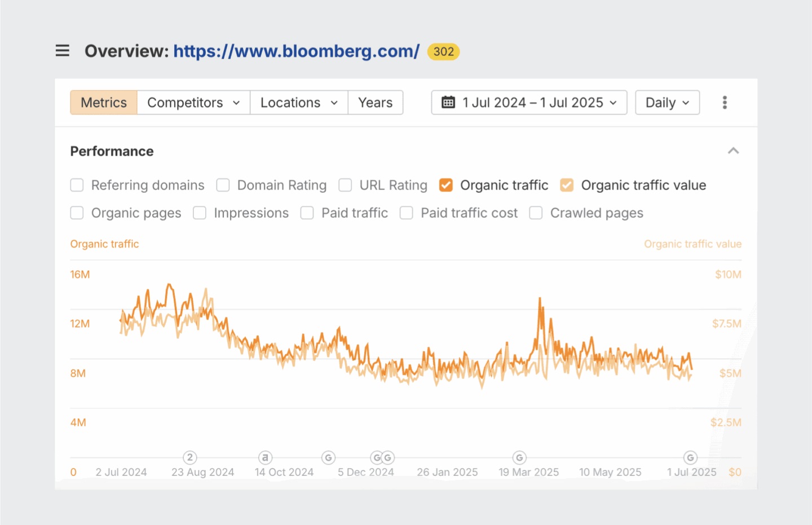Click the '2' annotation marker near 23 Aug 2024
This screenshot has height=525, width=812.
(190, 457)
